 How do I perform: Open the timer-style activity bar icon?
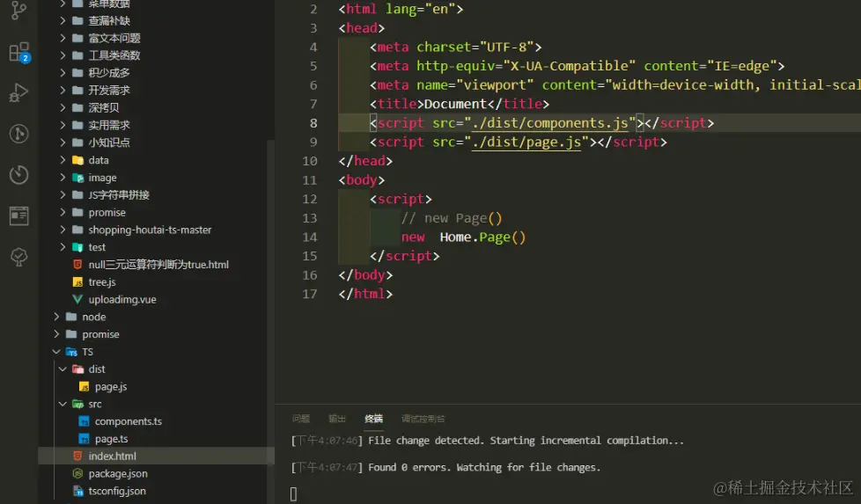tap(18, 174)
